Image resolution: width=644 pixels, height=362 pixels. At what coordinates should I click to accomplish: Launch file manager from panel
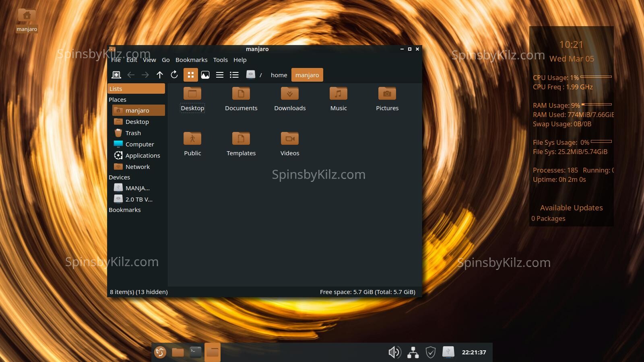[x=178, y=352]
